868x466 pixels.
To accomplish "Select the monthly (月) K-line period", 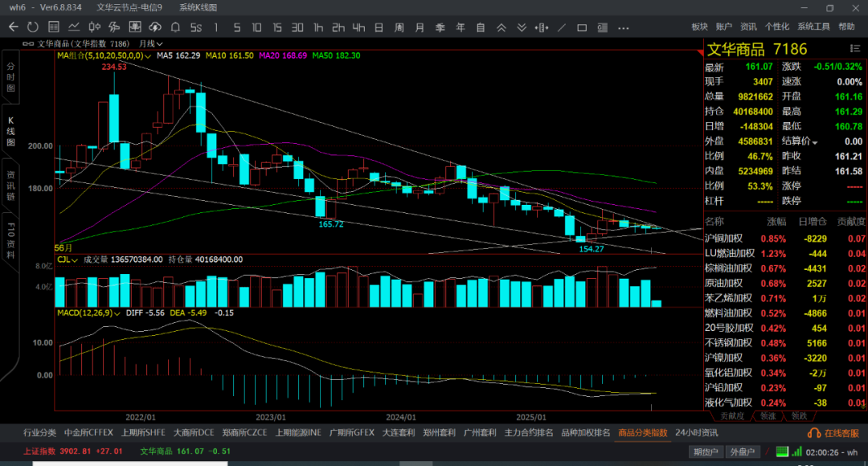I will pyautogui.click(x=420, y=27).
